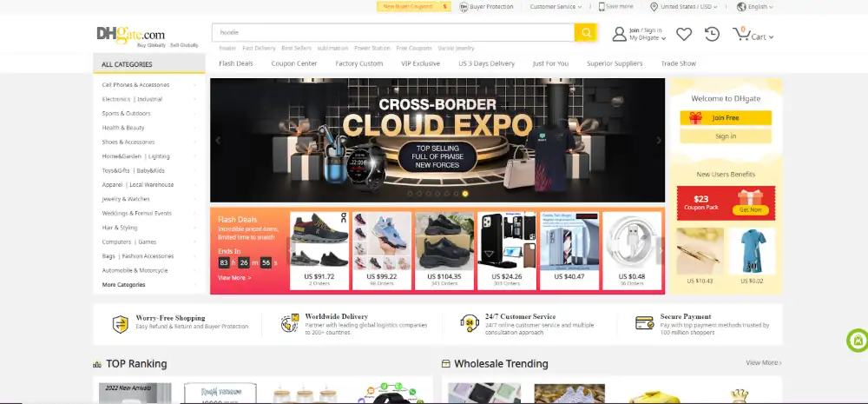The height and width of the screenshot is (404, 868).
Task: Click Get Now on coupon pack
Action: pyautogui.click(x=751, y=210)
